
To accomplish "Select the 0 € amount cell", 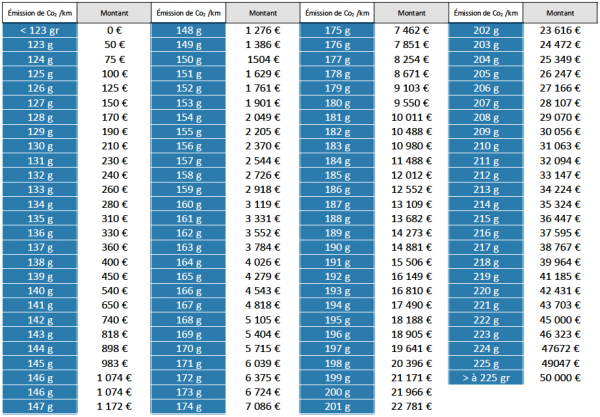I will [113, 30].
